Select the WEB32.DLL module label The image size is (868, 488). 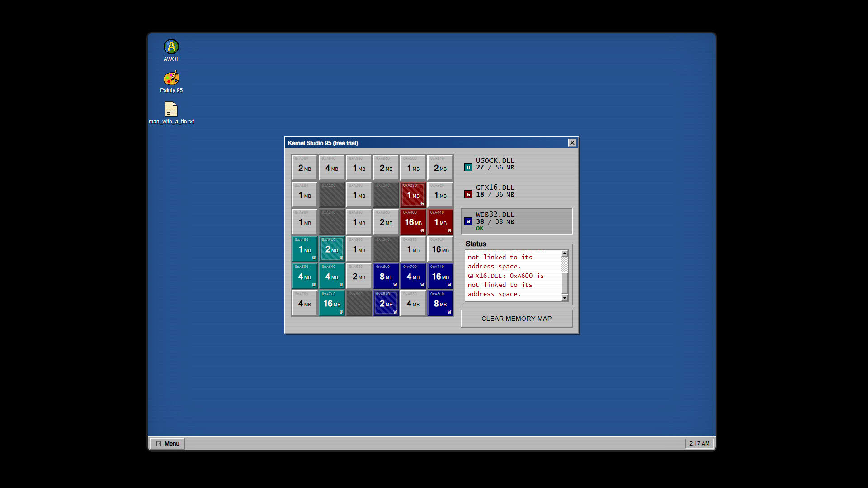click(495, 215)
